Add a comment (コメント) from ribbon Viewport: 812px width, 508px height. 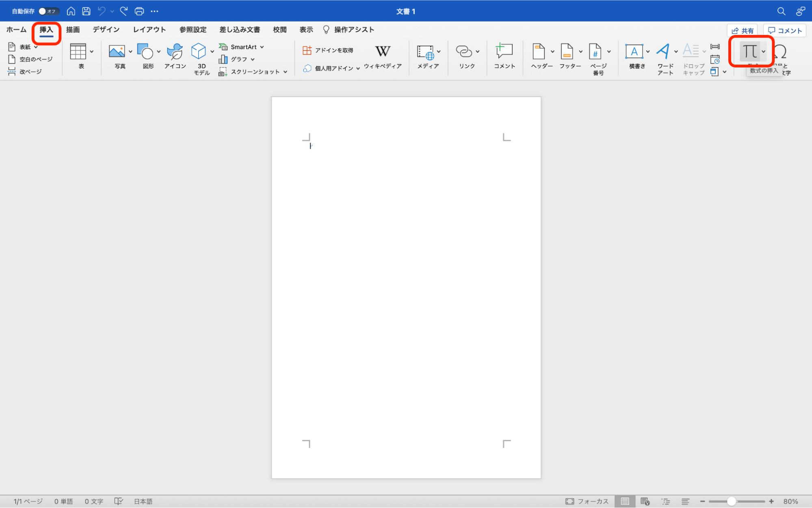[x=505, y=56]
